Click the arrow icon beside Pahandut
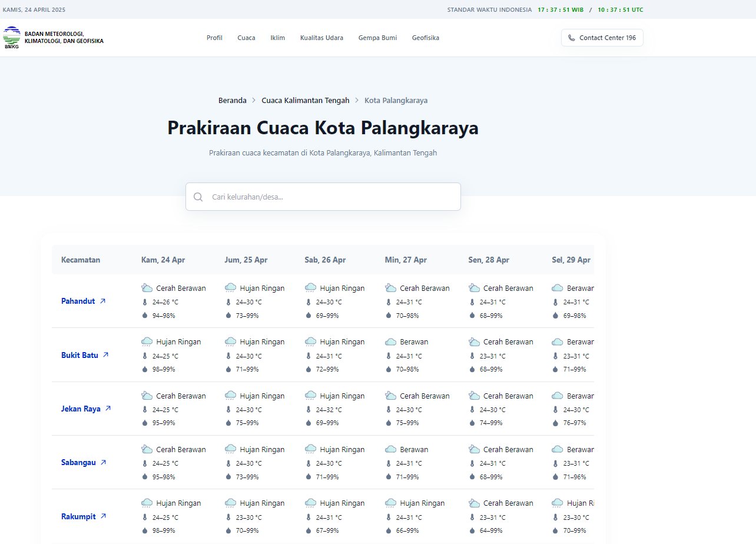 click(x=103, y=301)
